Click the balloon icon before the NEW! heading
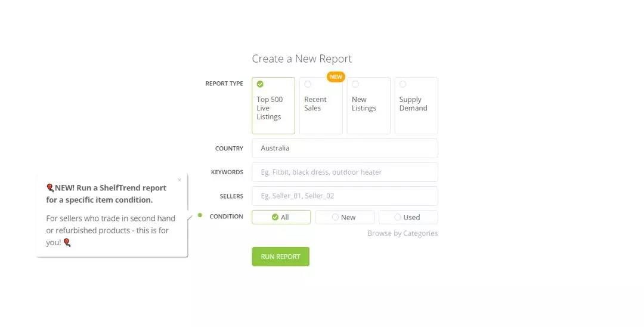Viewport: 644px width, 327px height. (50, 188)
